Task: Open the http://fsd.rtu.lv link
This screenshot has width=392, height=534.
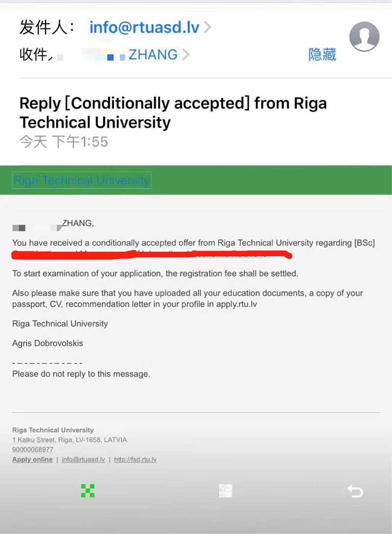Action: pyautogui.click(x=135, y=459)
